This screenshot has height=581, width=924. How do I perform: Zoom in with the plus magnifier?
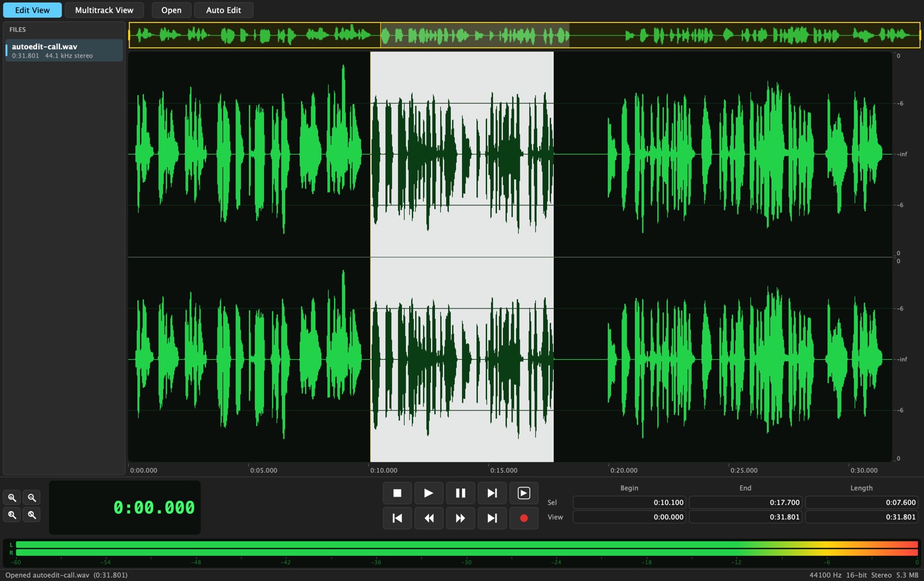12,498
